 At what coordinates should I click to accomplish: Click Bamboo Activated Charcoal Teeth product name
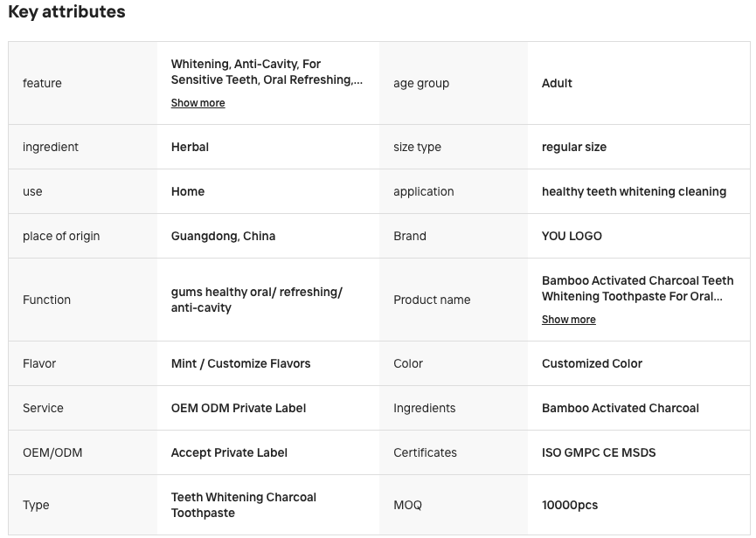click(x=637, y=288)
